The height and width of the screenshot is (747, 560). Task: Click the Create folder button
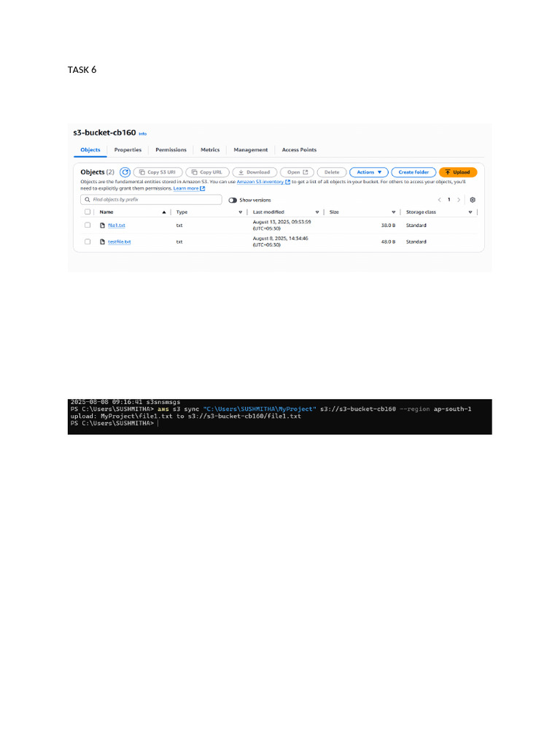click(413, 172)
